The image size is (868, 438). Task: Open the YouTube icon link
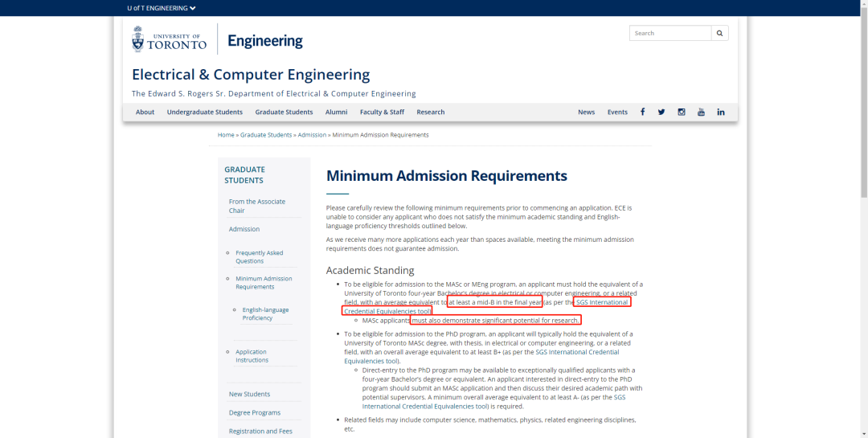(x=702, y=112)
